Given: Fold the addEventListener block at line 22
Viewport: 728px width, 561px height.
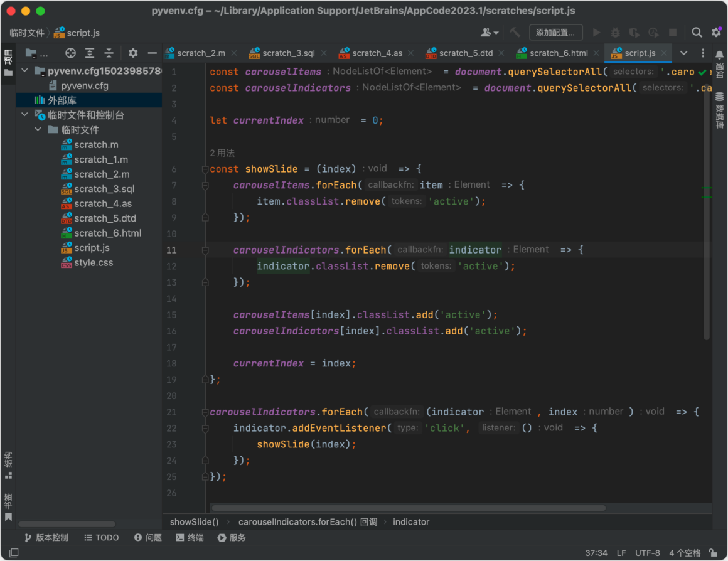Looking at the screenshot, I should click(205, 429).
